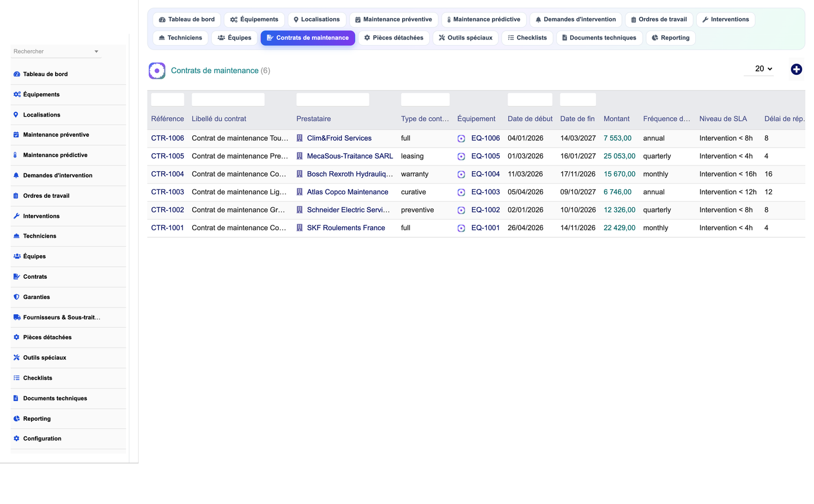Open Documents techniques top tab
The image size is (814, 504).
pos(599,38)
